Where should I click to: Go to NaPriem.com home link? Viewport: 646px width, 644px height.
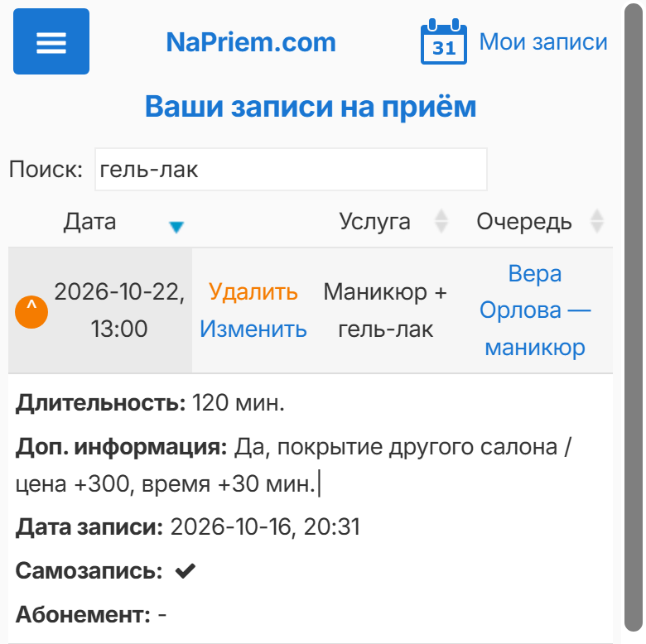pyautogui.click(x=251, y=42)
